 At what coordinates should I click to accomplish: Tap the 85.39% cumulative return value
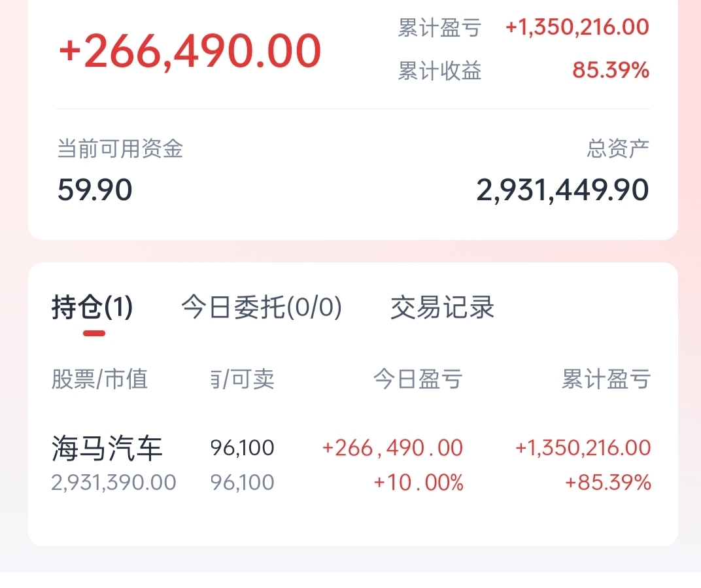(x=611, y=70)
